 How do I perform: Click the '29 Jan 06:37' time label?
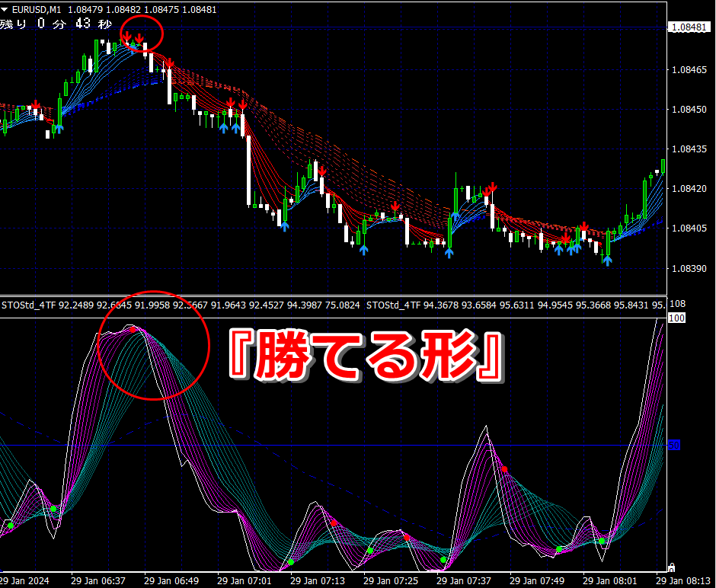[98, 580]
